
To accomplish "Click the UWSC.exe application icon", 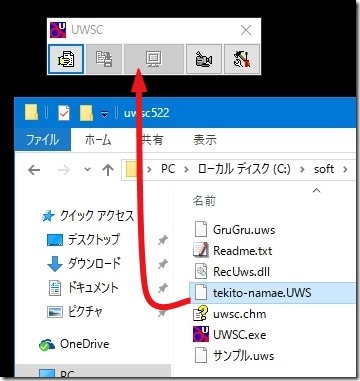I will pyautogui.click(x=201, y=335).
